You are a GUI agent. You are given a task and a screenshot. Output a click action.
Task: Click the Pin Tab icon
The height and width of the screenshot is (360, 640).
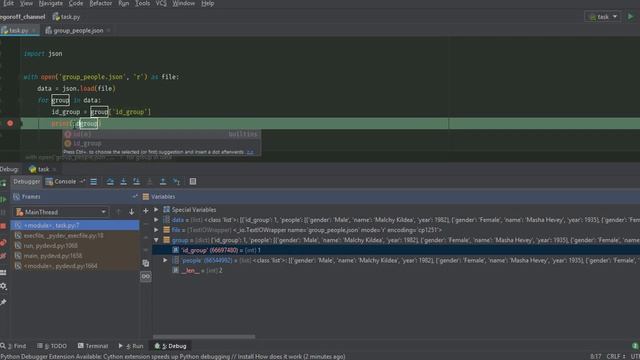[x=3, y=302]
